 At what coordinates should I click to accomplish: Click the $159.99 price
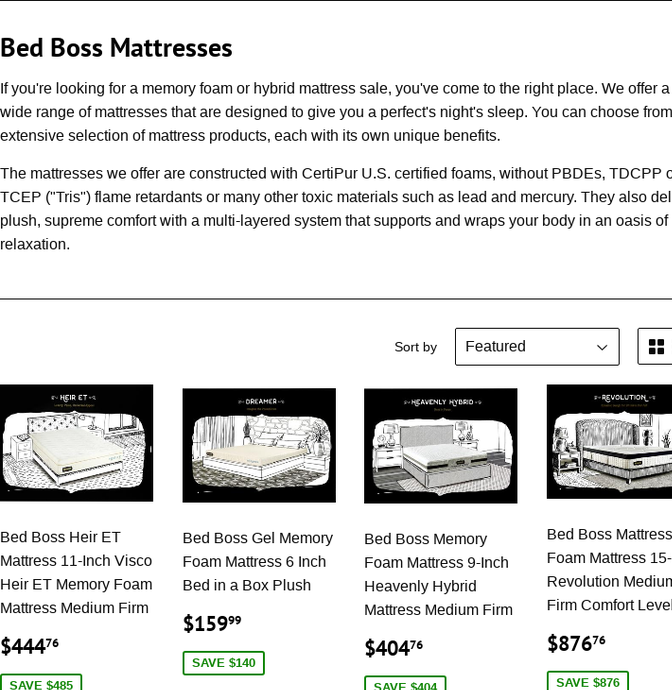click(x=212, y=623)
